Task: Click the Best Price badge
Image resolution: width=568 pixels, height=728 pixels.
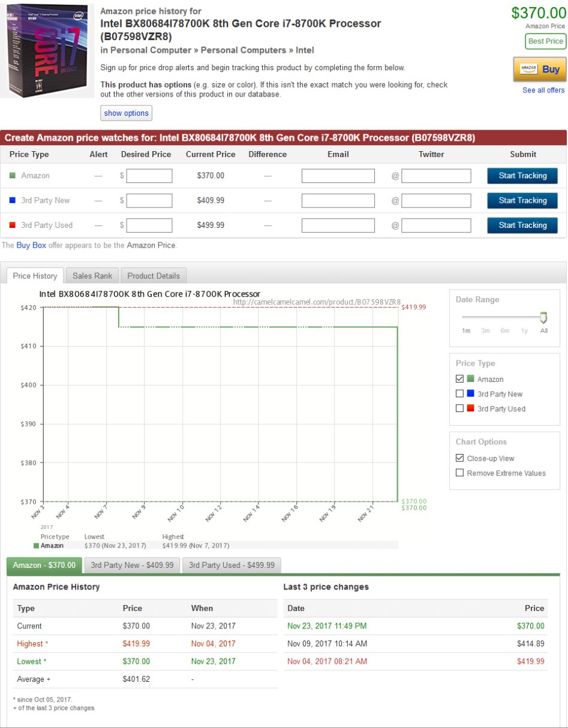Action: pos(546,41)
